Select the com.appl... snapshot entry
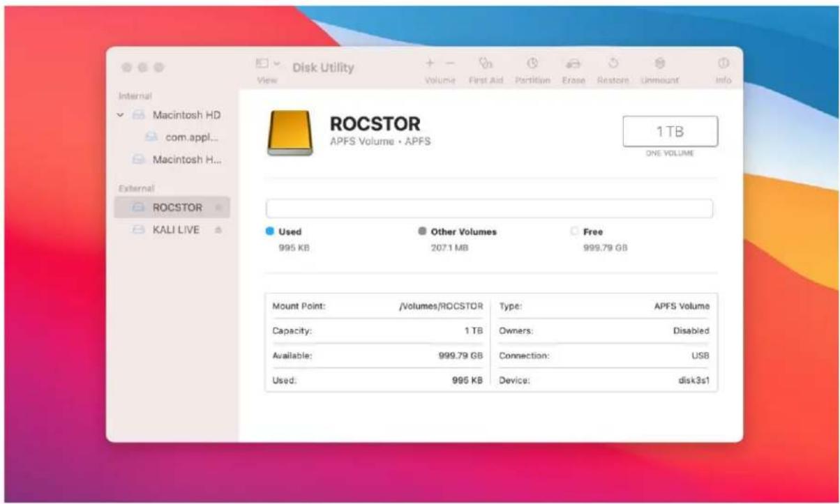The width and height of the screenshot is (840, 504). [180, 137]
